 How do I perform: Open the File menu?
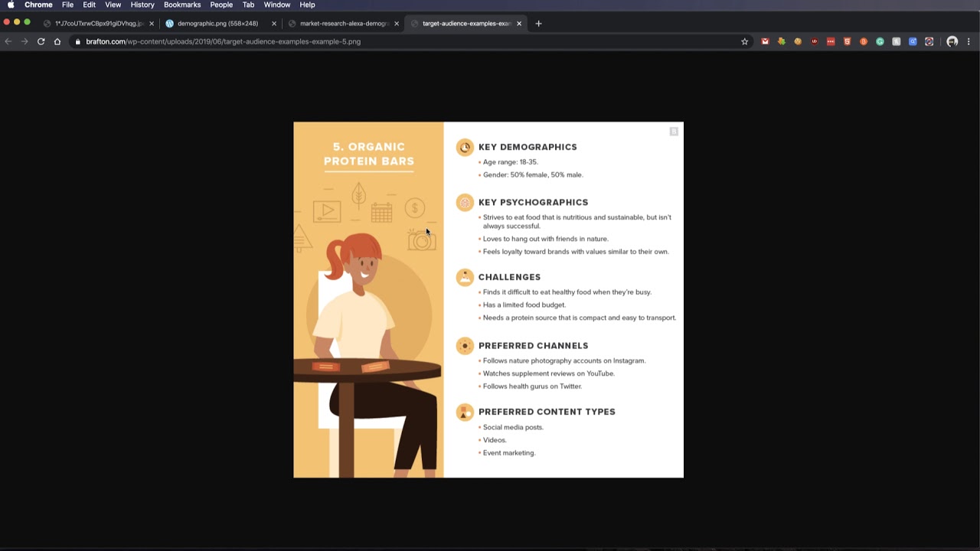pos(68,5)
